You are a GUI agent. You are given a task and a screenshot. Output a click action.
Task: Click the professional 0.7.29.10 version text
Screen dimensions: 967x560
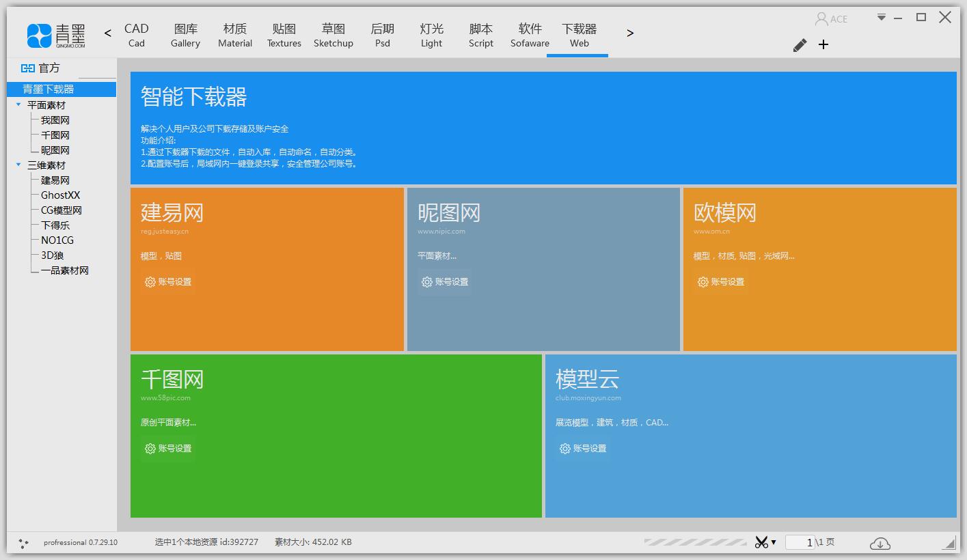(81, 543)
